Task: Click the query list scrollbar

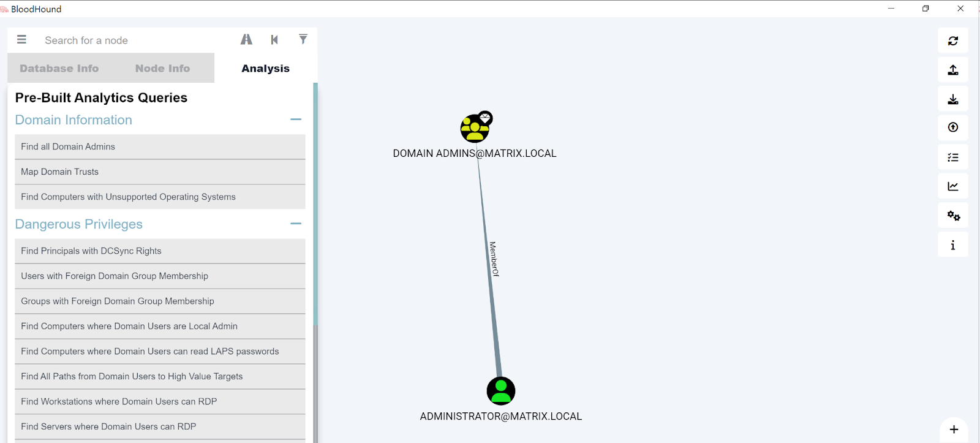Action: pyautogui.click(x=315, y=204)
